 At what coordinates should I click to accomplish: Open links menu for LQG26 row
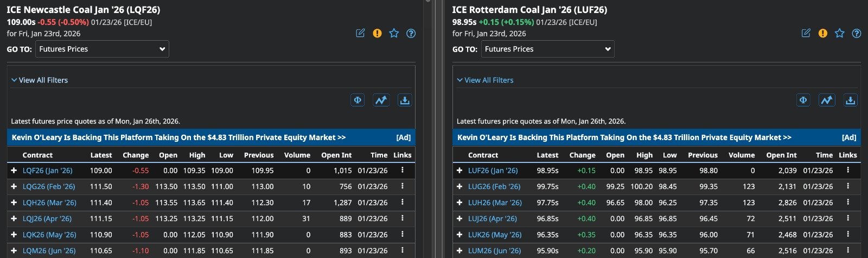click(x=402, y=186)
